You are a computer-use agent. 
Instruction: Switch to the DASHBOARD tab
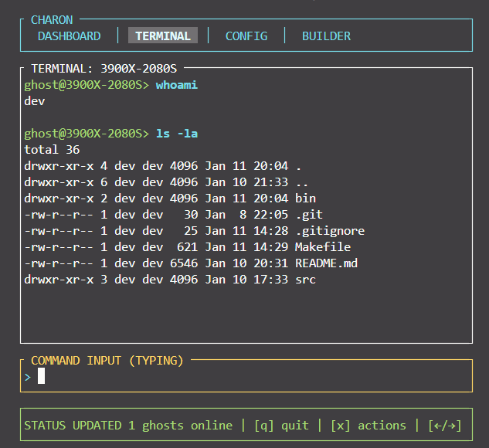point(69,36)
